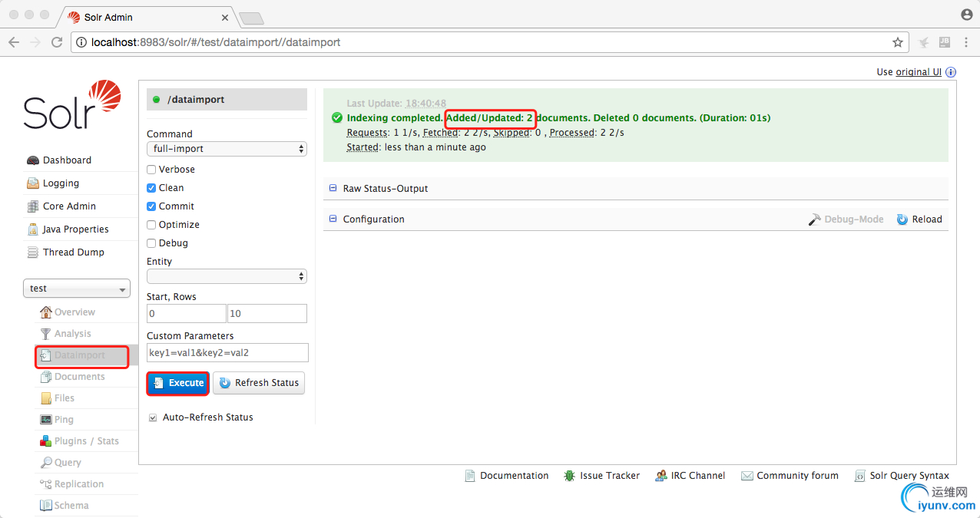Screen dimensions: 980x518
Task: Click the Reload configuration button
Action: (x=919, y=219)
